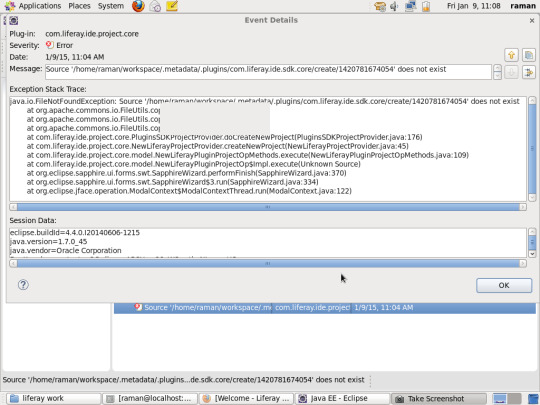
Task: Switch to Take Screenshot taskbar item
Action: tap(439, 398)
